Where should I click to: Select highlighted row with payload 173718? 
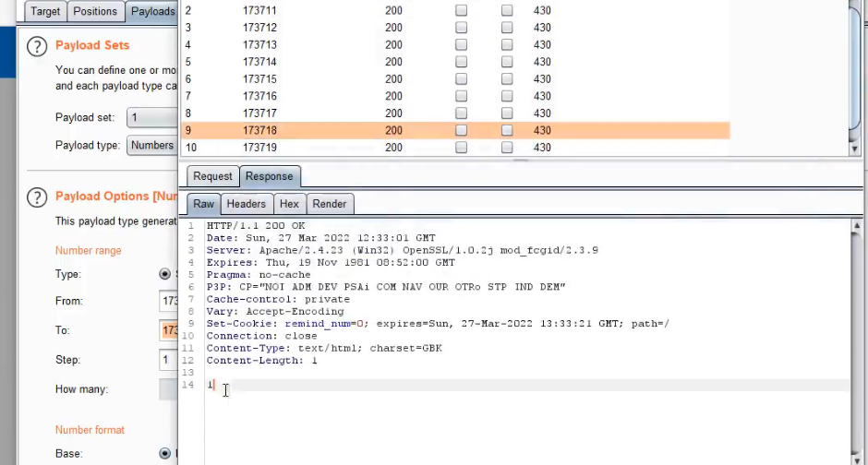pos(455,130)
